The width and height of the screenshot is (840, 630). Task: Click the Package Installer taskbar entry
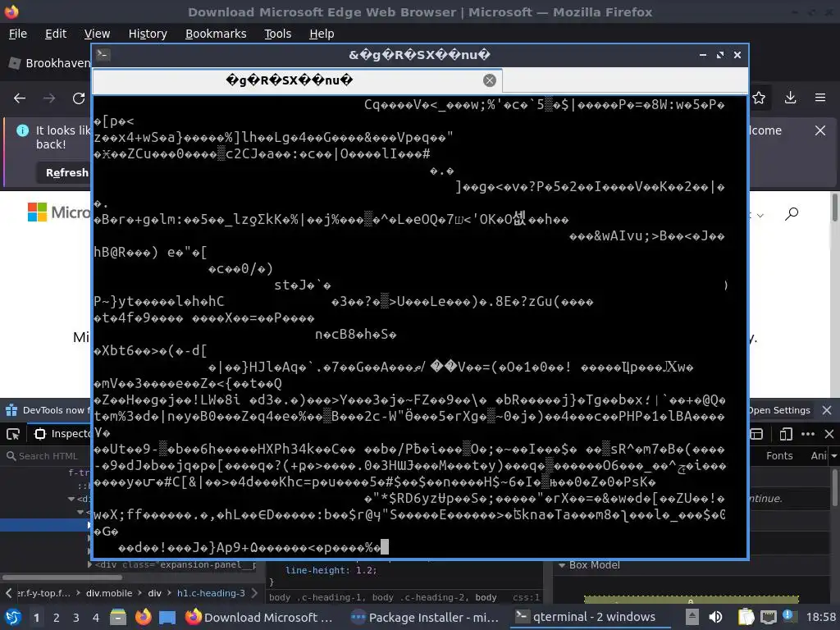click(425, 617)
